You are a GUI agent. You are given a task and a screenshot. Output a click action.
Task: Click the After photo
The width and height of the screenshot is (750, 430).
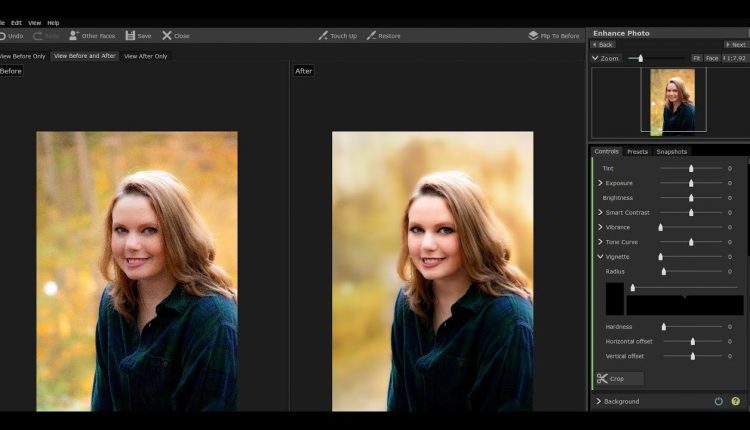pyautogui.click(x=432, y=271)
